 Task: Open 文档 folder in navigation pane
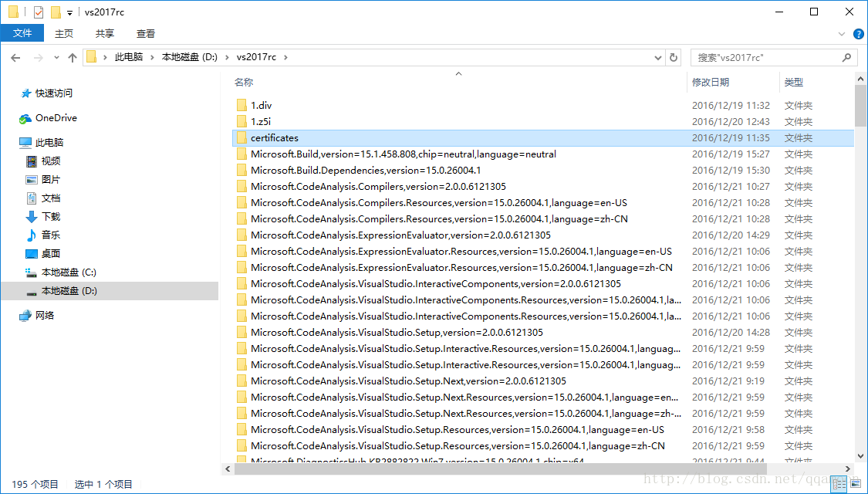coord(50,198)
